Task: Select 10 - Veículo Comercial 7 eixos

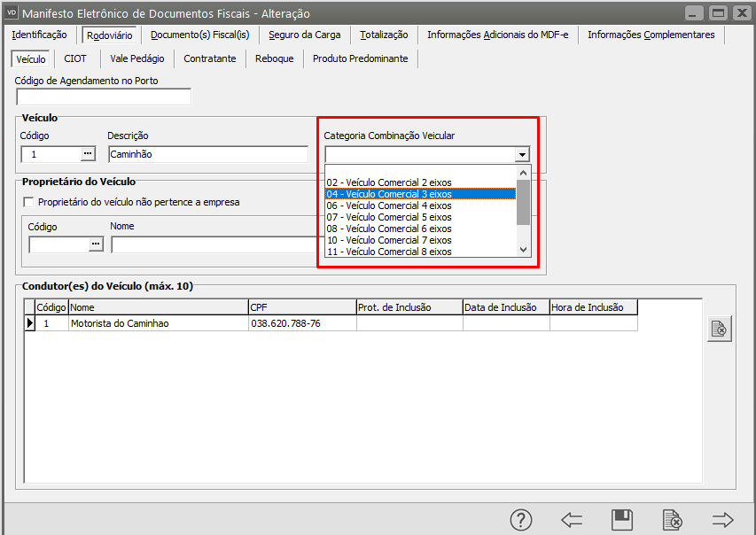Action: [x=420, y=241]
